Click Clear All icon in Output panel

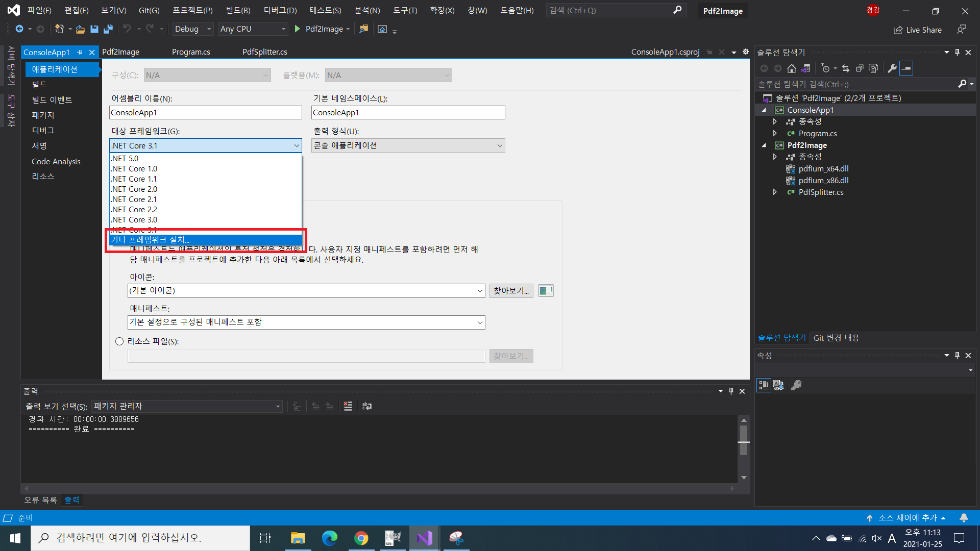[x=348, y=406]
